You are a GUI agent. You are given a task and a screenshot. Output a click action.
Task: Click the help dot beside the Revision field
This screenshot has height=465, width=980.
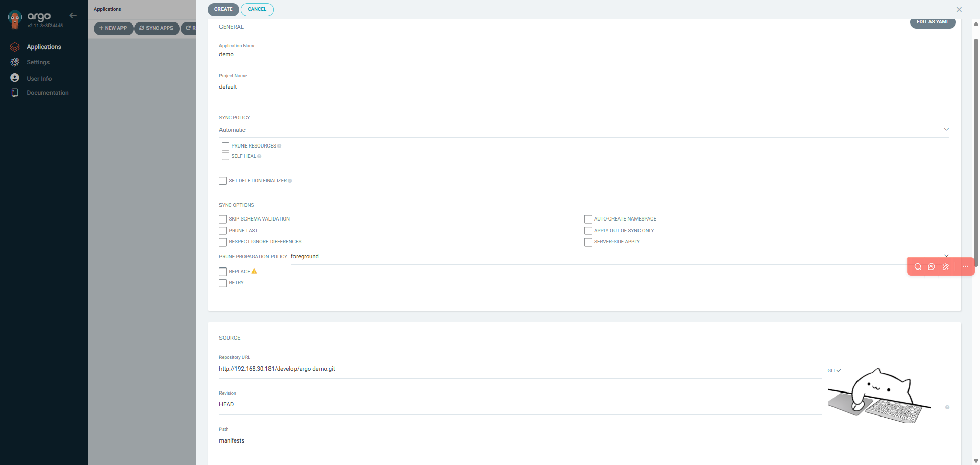(947, 407)
